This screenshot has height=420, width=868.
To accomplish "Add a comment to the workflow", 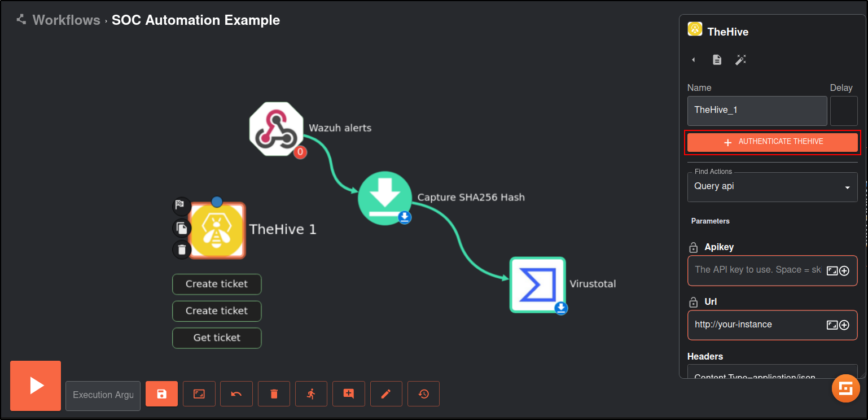I will [349, 394].
